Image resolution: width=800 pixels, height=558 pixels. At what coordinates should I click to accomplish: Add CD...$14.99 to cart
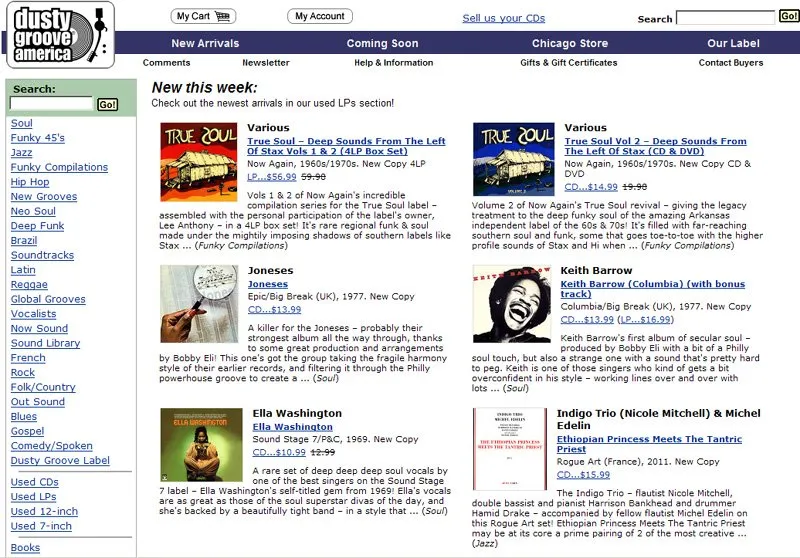[x=591, y=187]
